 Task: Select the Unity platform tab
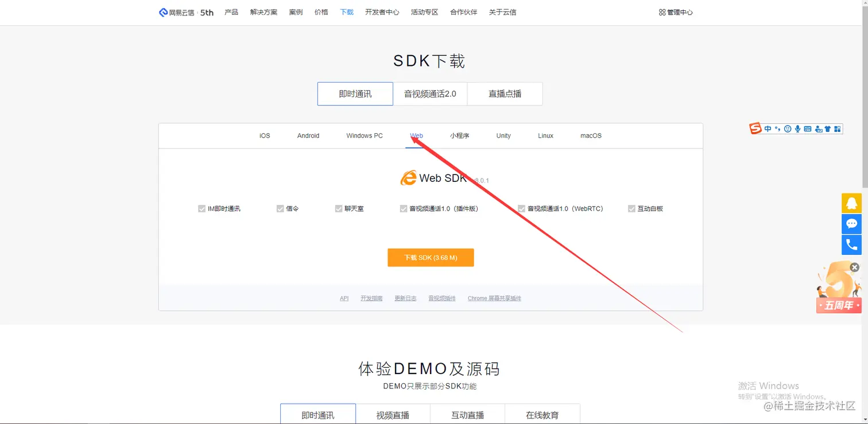coord(503,136)
